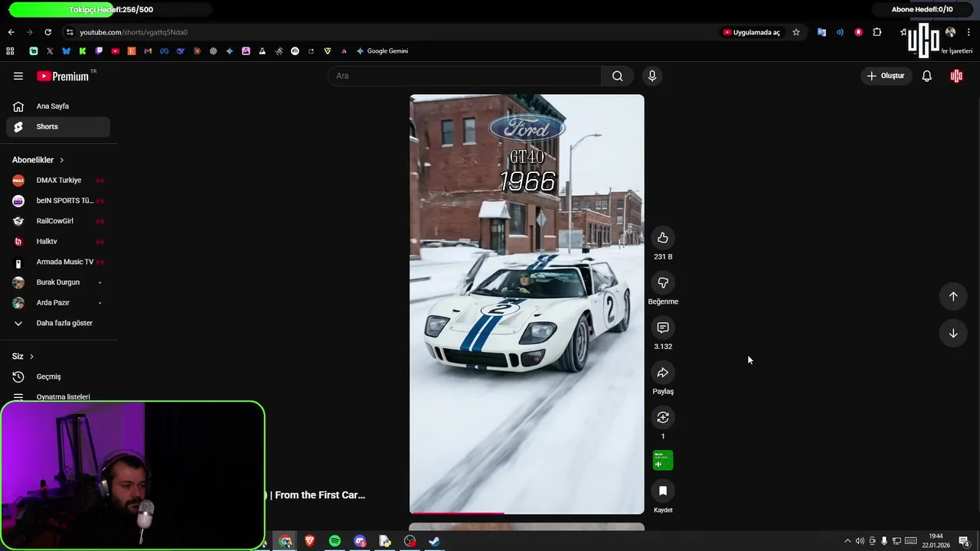Bookmark this page with the star
Image resolution: width=980 pixels, height=551 pixels.
796,32
